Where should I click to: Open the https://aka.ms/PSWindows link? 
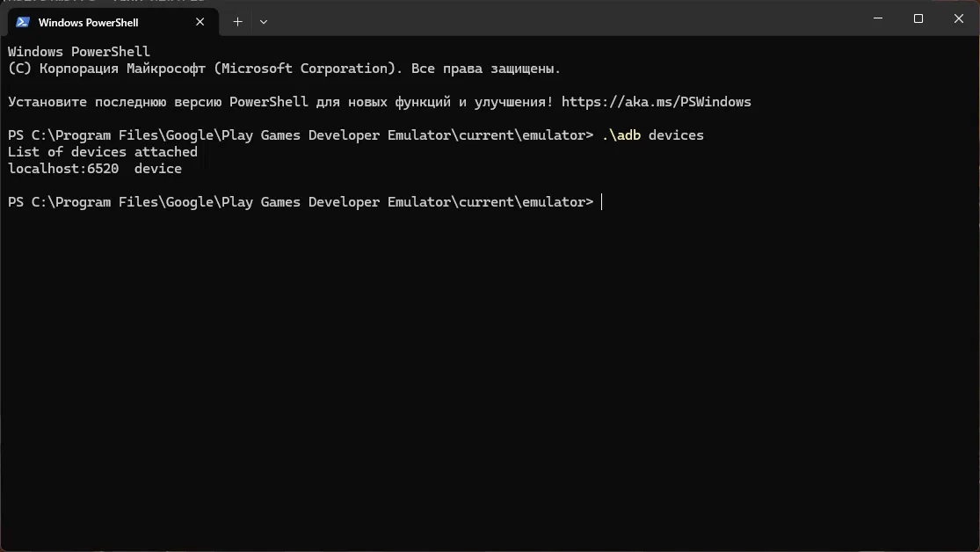pyautogui.click(x=656, y=102)
